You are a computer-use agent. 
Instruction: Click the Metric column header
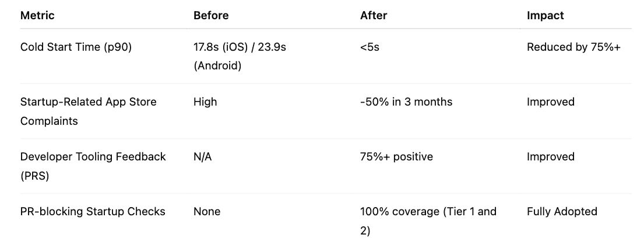tap(37, 15)
